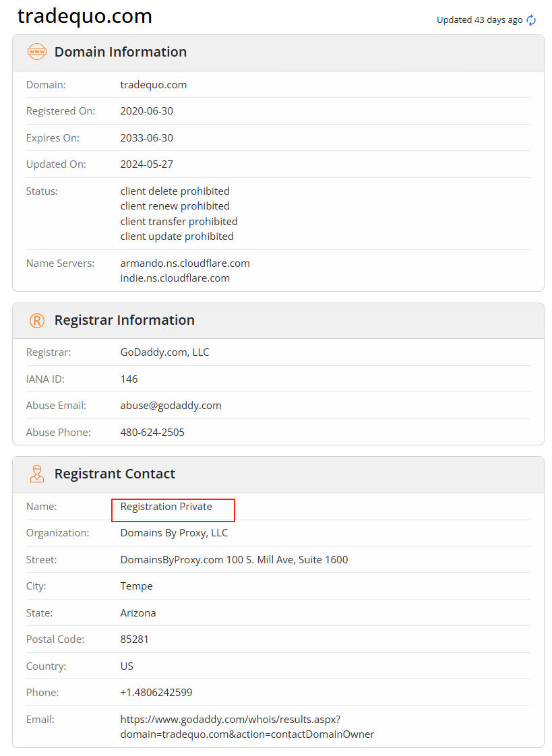The width and height of the screenshot is (552, 756).
Task: Click the indie.ns.cloudflare.com name server
Action: coord(175,278)
